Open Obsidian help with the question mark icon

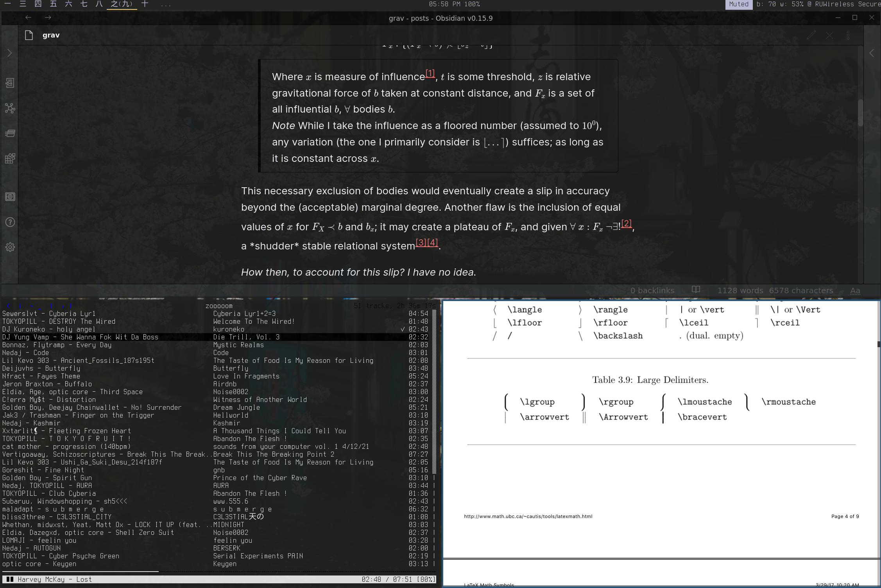click(10, 222)
